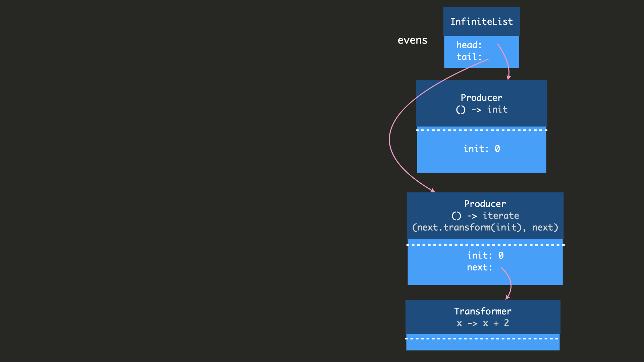Click the next.transform(init), next text
Image resolution: width=644 pixels, height=362 pixels.
coord(485,227)
